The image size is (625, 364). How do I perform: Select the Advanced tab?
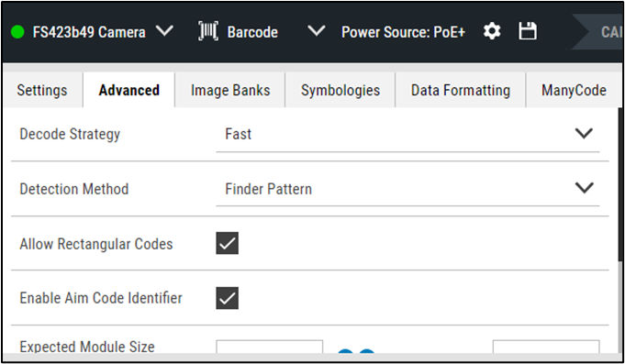[128, 91]
